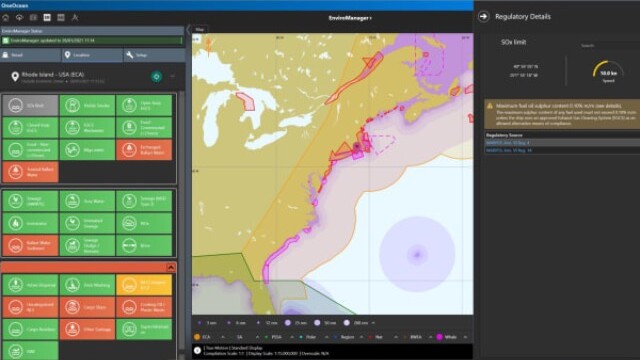640x360 pixels.
Task: Select the grey SOx limit tile
Action: pyautogui.click(x=30, y=105)
